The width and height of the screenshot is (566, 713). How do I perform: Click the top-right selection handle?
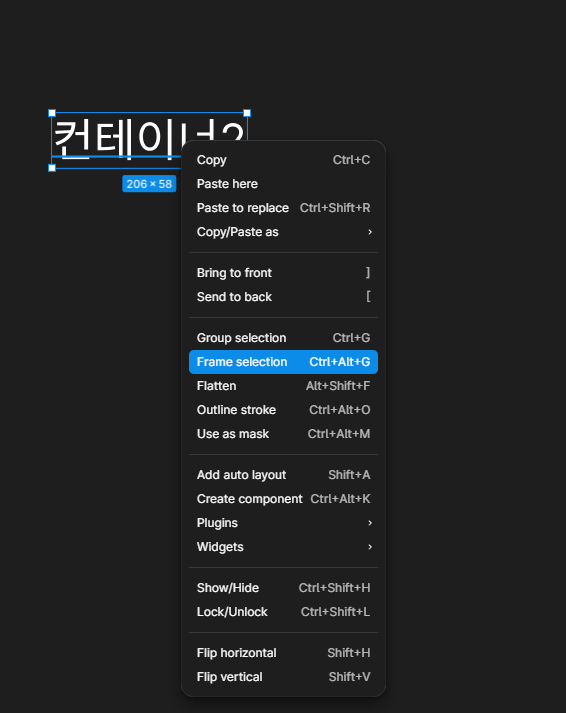(247, 113)
